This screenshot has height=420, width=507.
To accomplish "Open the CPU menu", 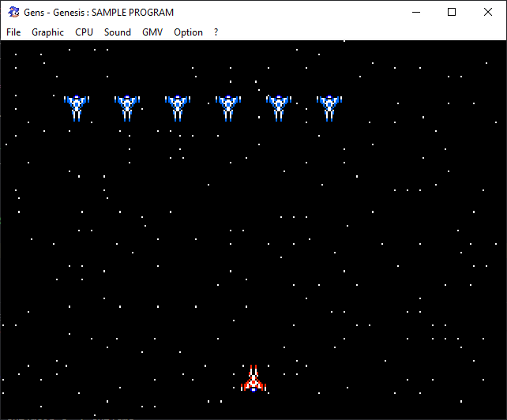I will [84, 32].
